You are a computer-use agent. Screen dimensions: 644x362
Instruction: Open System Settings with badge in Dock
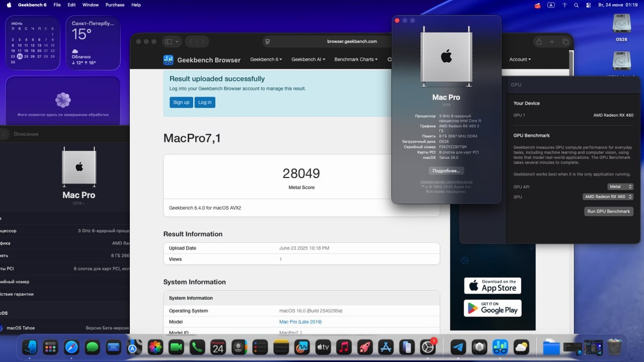[428, 348]
